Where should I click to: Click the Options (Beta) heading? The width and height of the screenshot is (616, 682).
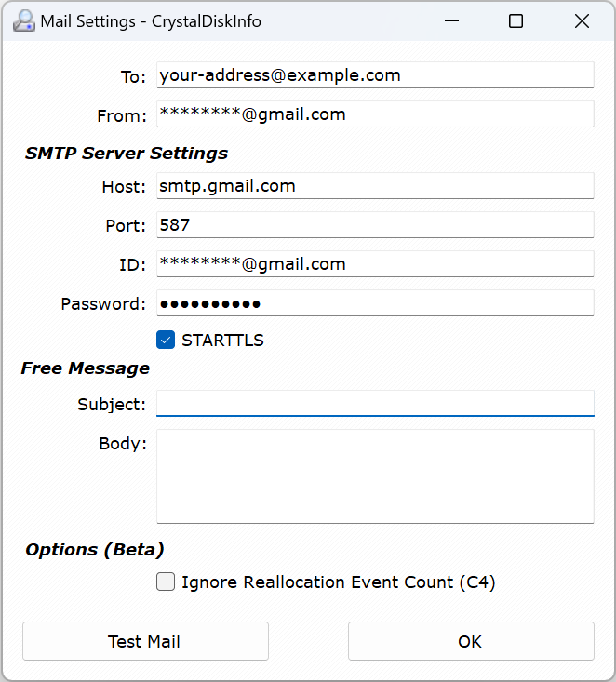pos(94,550)
